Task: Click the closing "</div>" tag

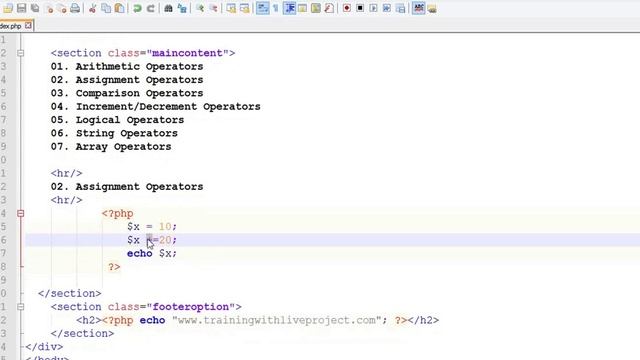Action: [44, 347]
